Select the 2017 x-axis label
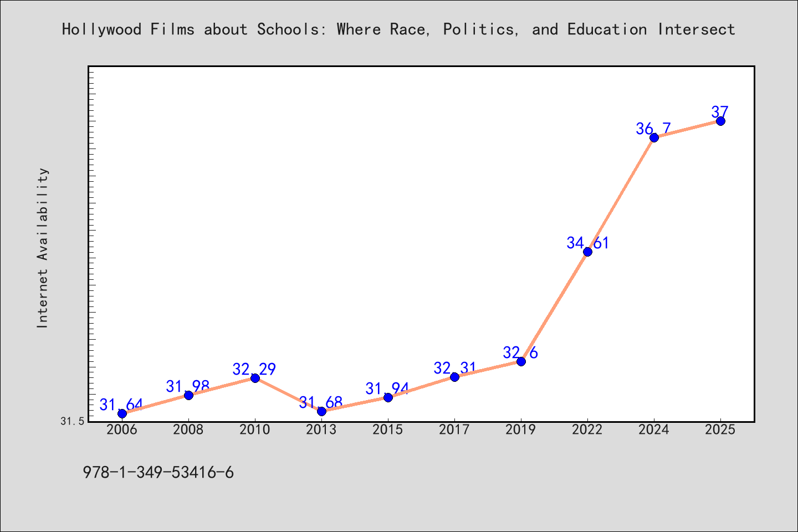Viewport: 798px width, 532px height. coord(454,430)
